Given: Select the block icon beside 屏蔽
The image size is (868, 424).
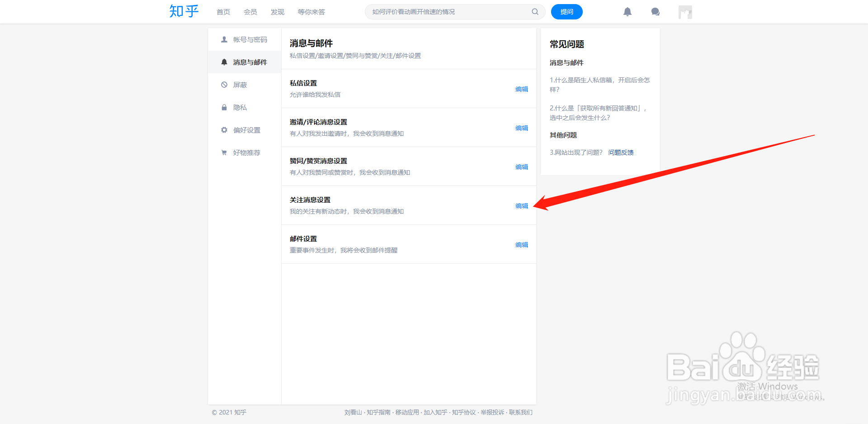Looking at the screenshot, I should tap(224, 85).
